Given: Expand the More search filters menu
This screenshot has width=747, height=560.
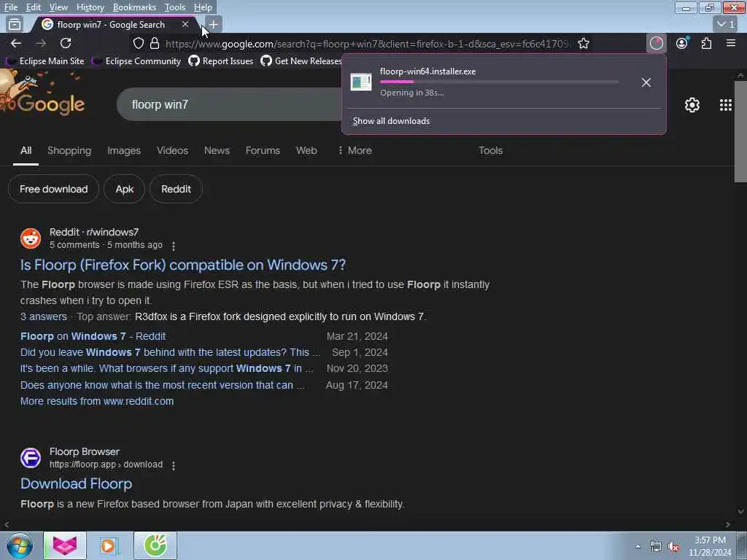Looking at the screenshot, I should [355, 150].
